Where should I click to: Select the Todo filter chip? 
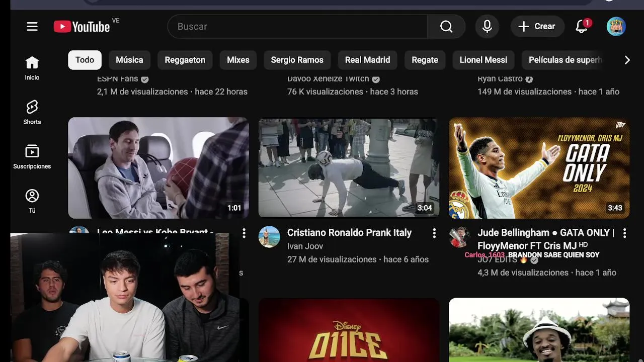85,60
